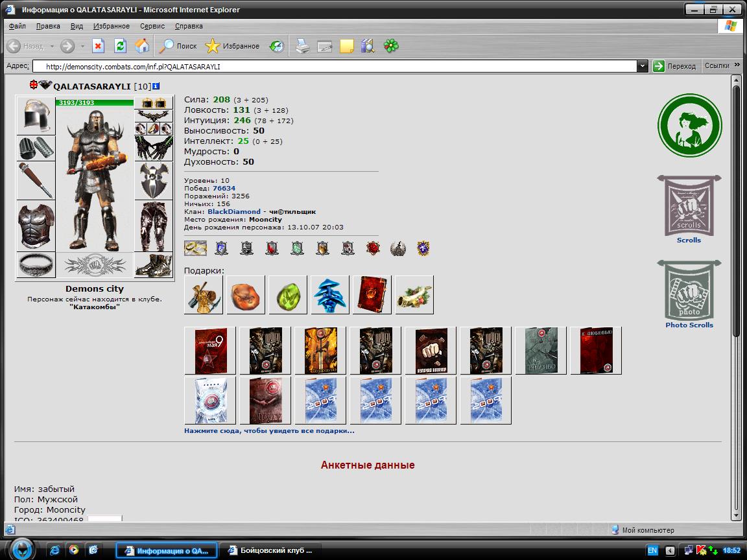Open the Сервис menu
This screenshot has height=560, width=747.
tap(152, 26)
